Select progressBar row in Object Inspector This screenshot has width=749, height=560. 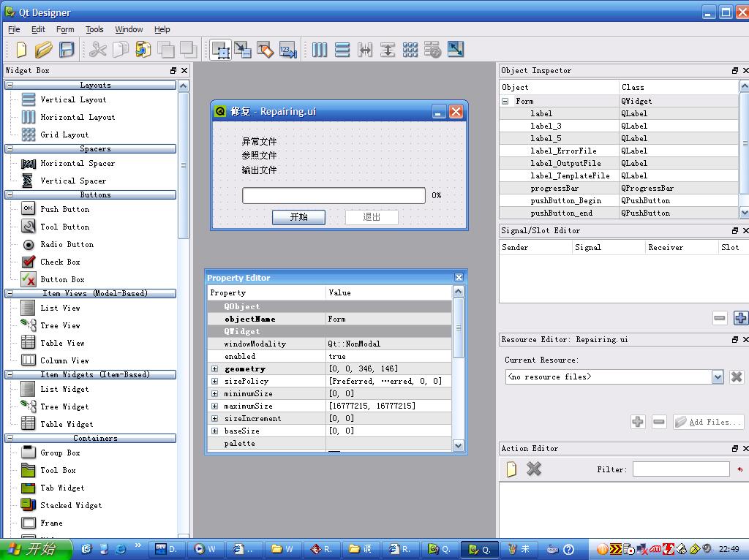click(x=619, y=188)
